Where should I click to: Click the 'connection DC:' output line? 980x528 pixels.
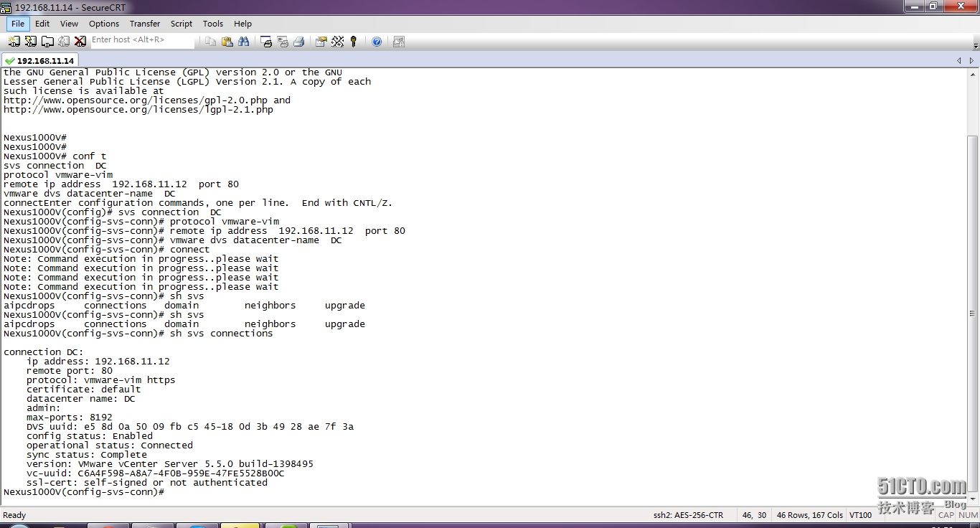(x=44, y=352)
